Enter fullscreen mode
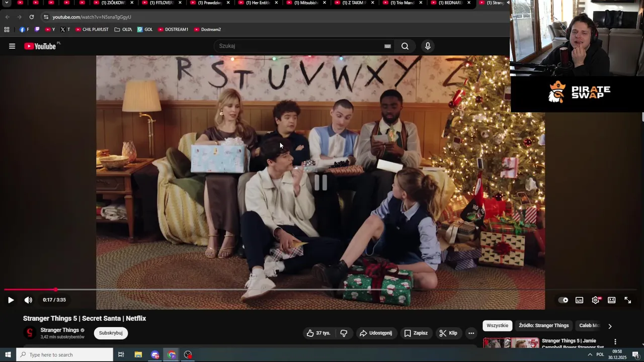This screenshot has height=362, width=644. tap(628, 300)
